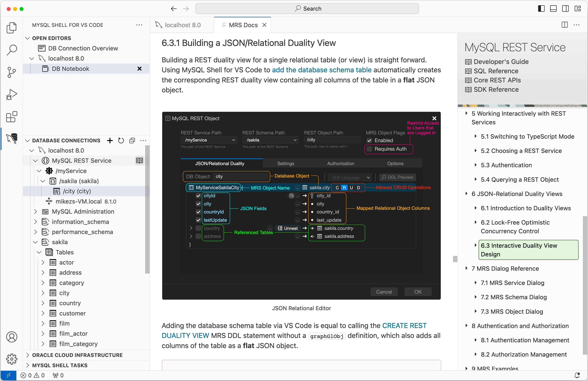Screen dimensions: 588x381
Task: Click the add the database schema table link
Action: coord(321,70)
